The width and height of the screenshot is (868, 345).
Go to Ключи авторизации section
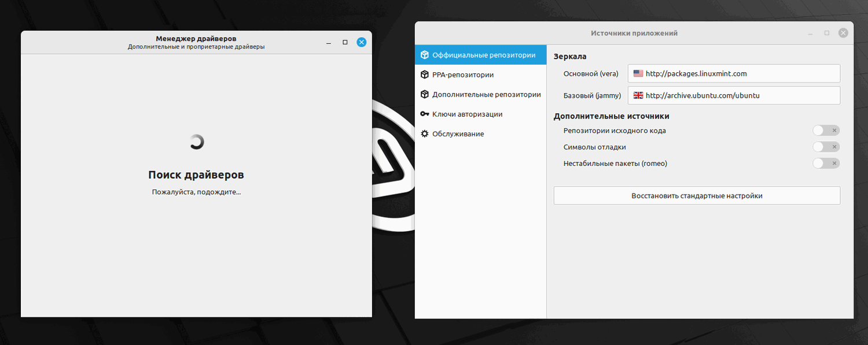(x=481, y=114)
